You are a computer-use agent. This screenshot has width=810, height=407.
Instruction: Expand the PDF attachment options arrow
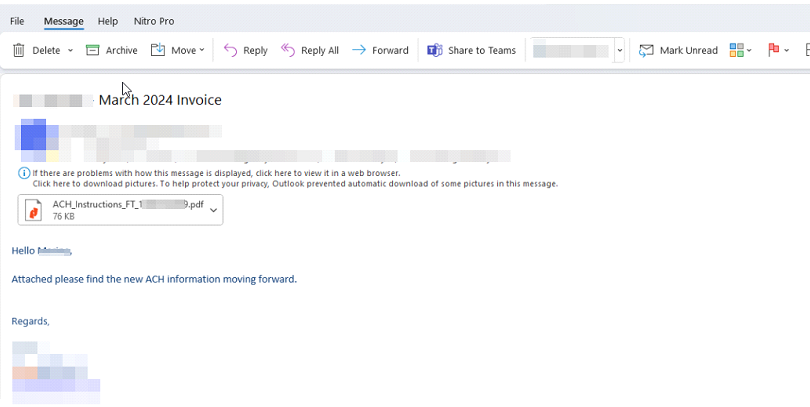point(213,210)
